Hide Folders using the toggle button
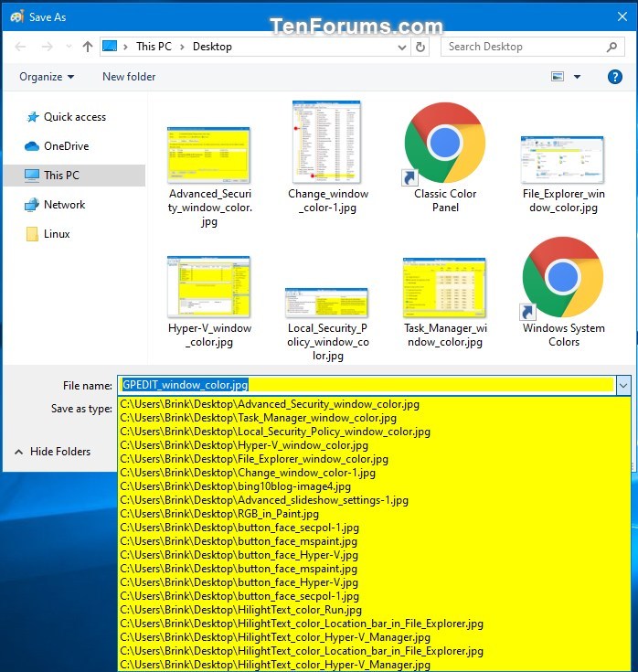Screen dimensions: 638x672 click(x=53, y=452)
